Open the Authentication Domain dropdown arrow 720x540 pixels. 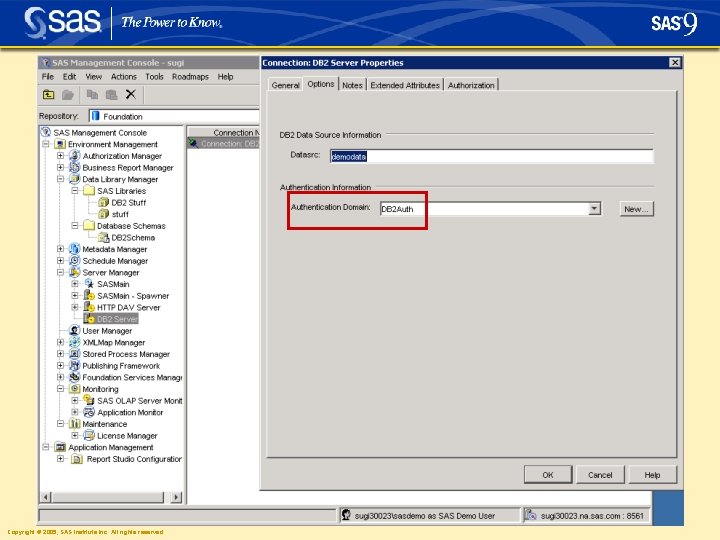tap(594, 209)
